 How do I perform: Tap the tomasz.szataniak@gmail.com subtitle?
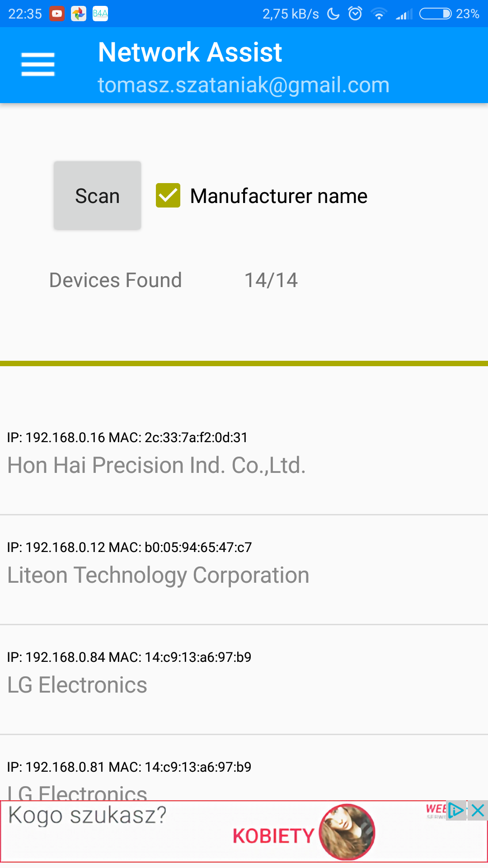244,85
